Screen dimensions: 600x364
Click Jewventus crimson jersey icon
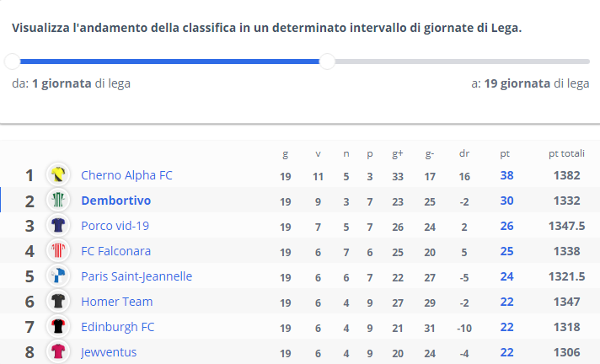tap(58, 351)
